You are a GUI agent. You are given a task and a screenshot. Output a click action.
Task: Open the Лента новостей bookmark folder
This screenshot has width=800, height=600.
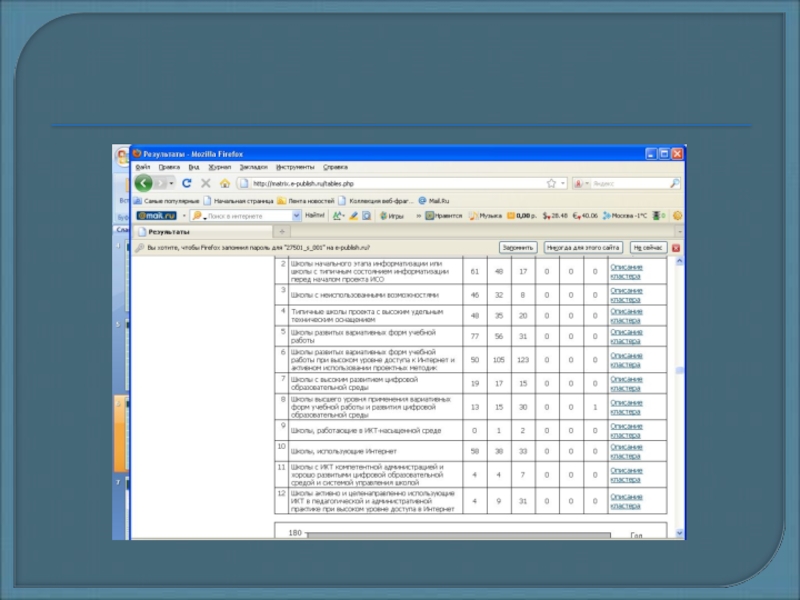(x=306, y=201)
